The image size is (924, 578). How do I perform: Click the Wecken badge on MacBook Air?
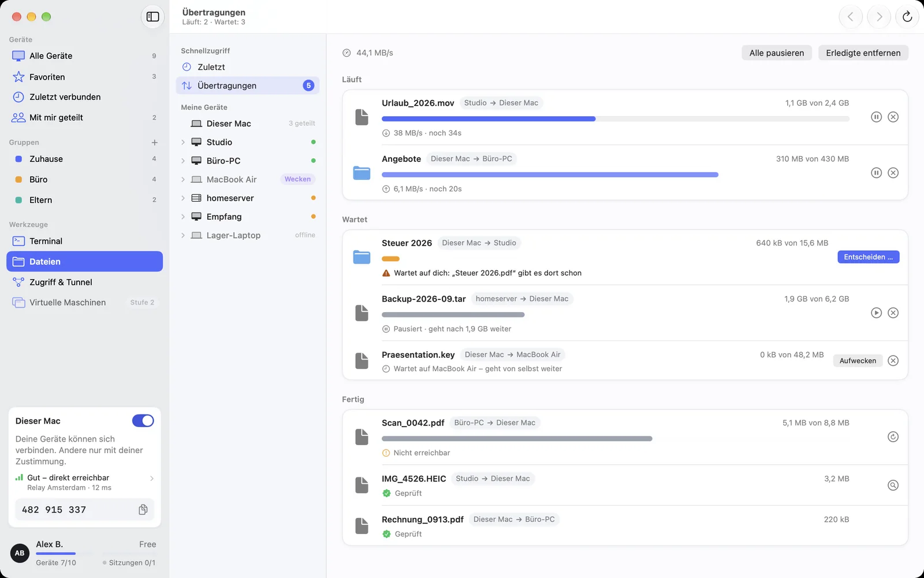(297, 179)
